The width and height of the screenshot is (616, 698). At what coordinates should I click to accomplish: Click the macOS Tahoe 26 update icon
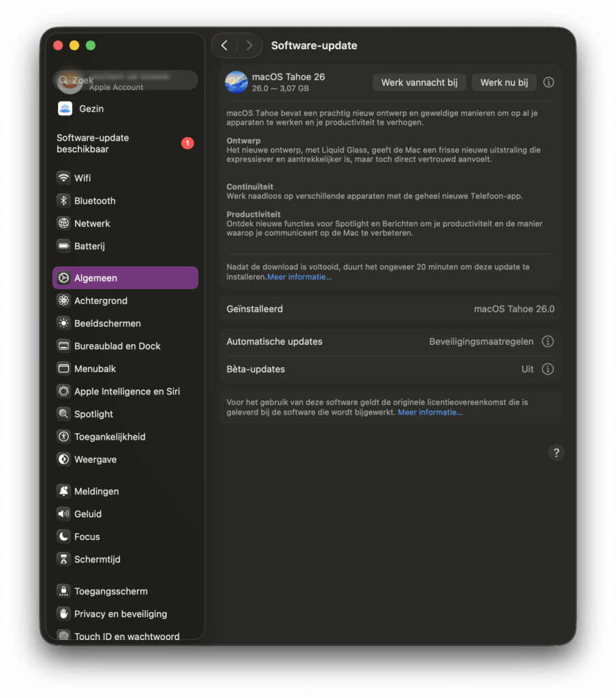coord(236,82)
